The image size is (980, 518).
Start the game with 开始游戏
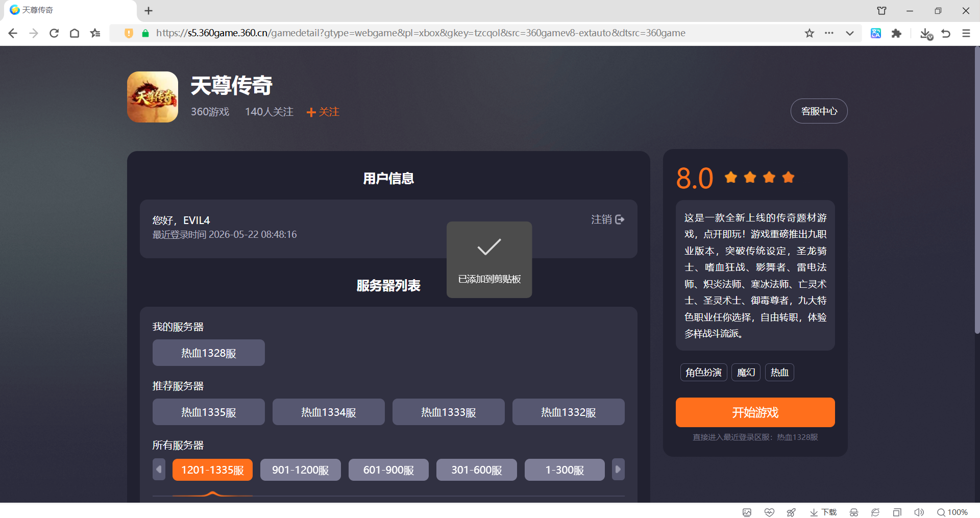coord(755,412)
